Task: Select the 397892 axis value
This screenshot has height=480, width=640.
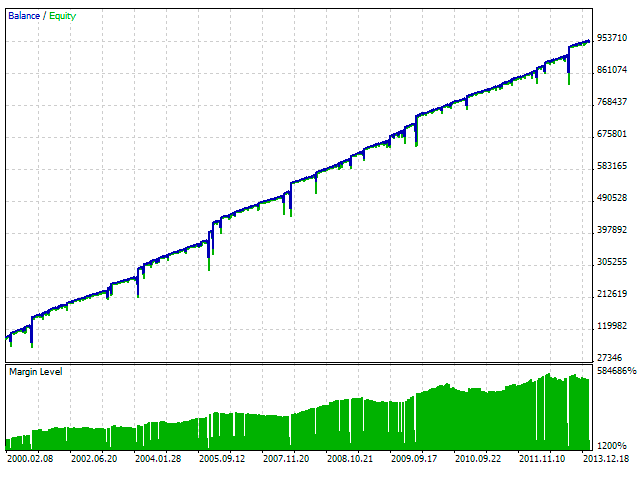Action: 612,230
